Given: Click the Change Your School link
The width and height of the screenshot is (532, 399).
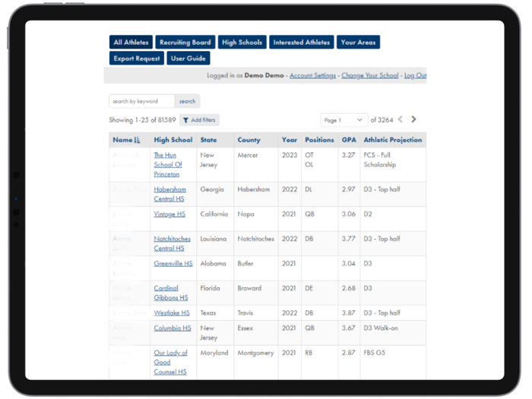Looking at the screenshot, I should (x=370, y=75).
